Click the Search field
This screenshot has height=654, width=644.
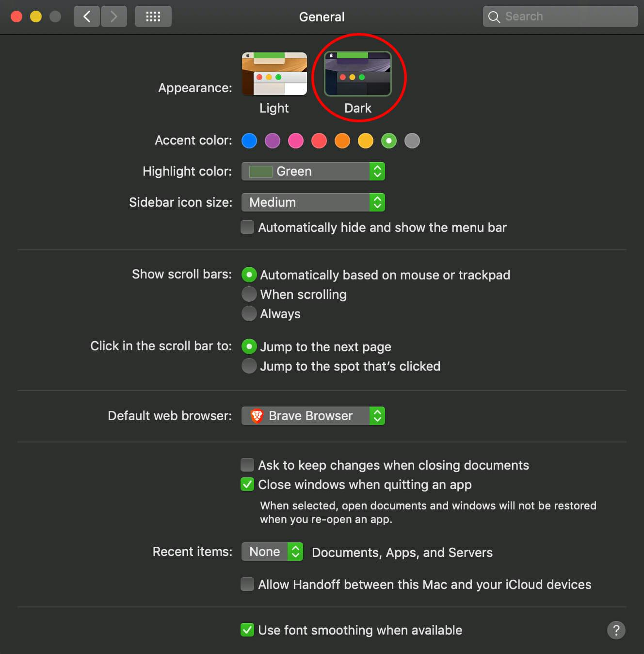(560, 16)
